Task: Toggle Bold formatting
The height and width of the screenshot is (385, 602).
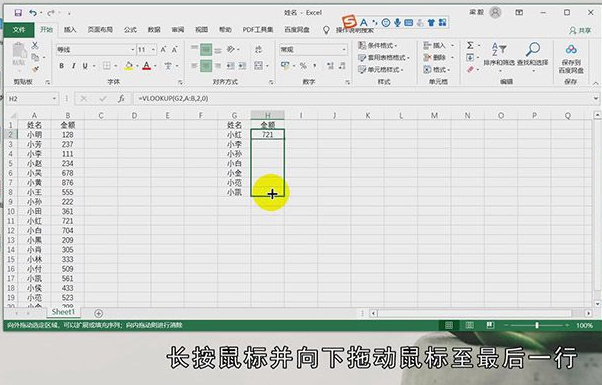Action: coord(61,66)
